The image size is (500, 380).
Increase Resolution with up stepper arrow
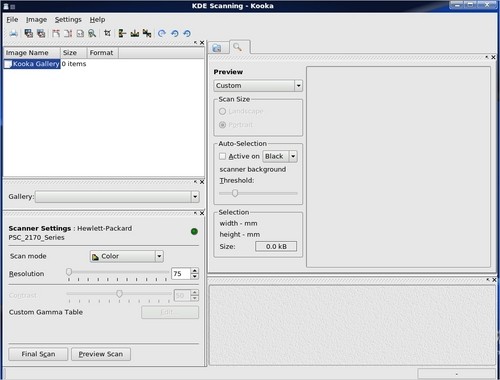pyautogui.click(x=195, y=271)
